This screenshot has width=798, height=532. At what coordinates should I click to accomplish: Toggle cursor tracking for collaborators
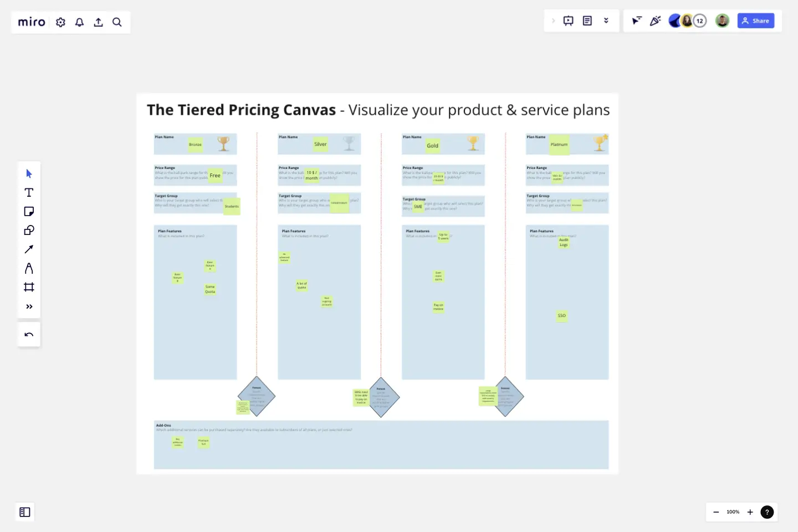coord(636,21)
